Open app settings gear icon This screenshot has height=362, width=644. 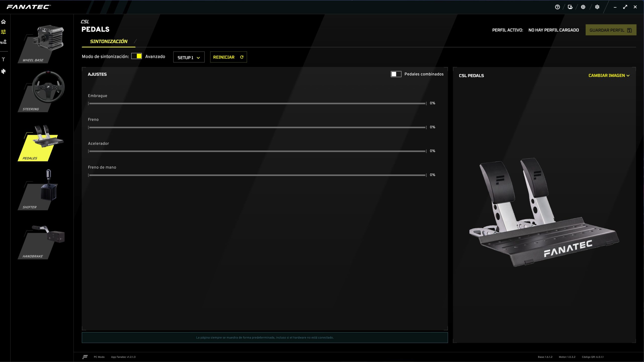pyautogui.click(x=597, y=7)
